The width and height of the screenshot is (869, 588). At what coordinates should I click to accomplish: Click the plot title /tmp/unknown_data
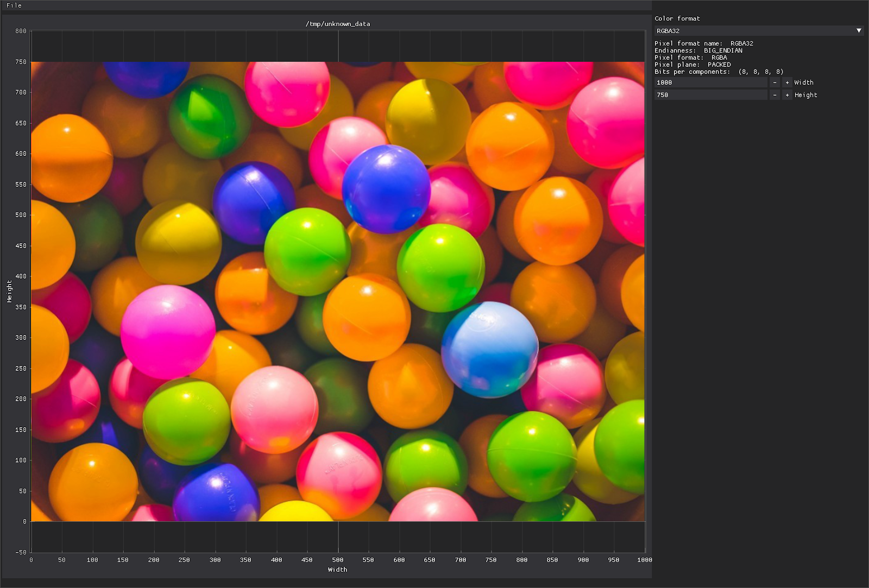pos(338,24)
